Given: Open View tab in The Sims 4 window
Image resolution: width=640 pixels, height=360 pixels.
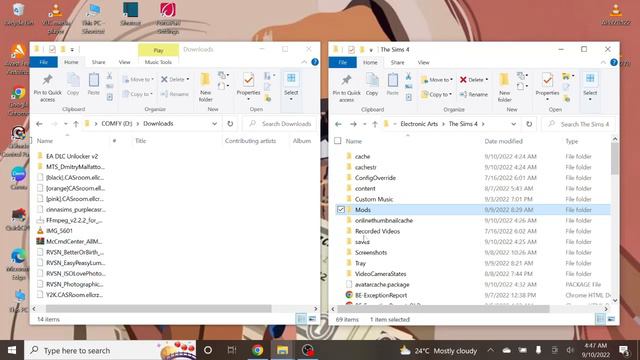Looking at the screenshot, I should (423, 62).
